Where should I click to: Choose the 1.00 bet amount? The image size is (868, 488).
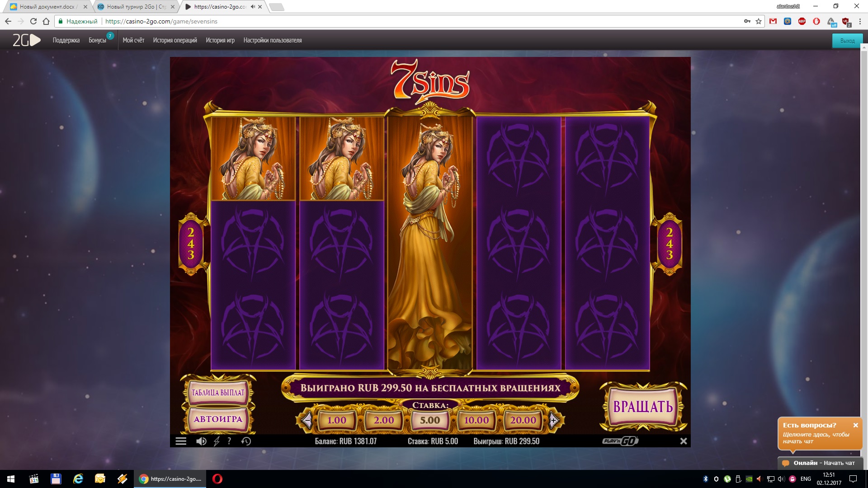pyautogui.click(x=336, y=421)
